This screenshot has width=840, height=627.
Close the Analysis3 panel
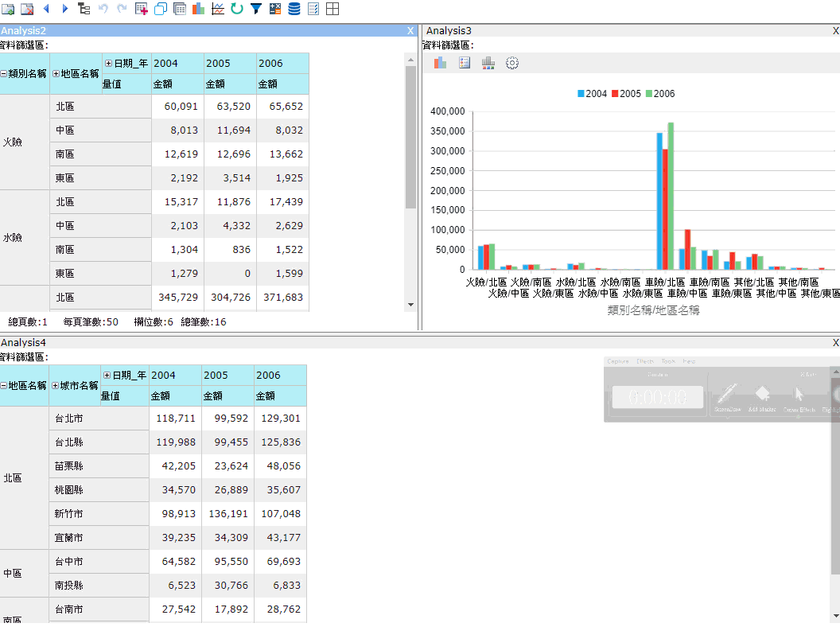(836, 30)
